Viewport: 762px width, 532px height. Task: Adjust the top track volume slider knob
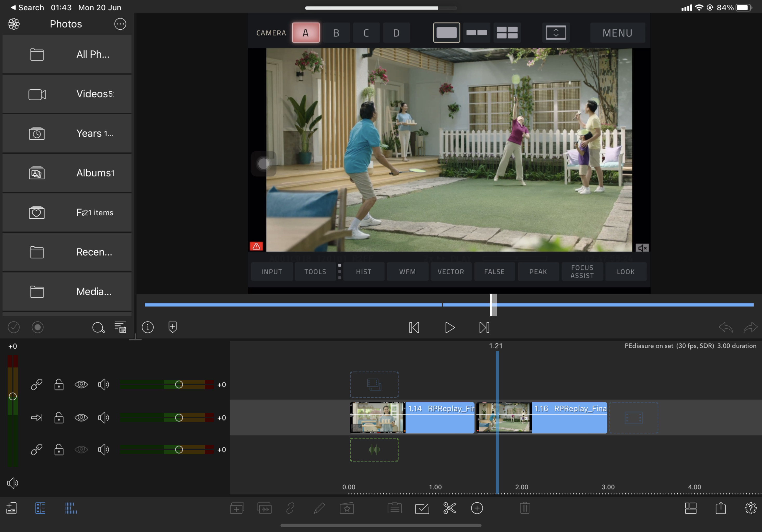point(179,384)
